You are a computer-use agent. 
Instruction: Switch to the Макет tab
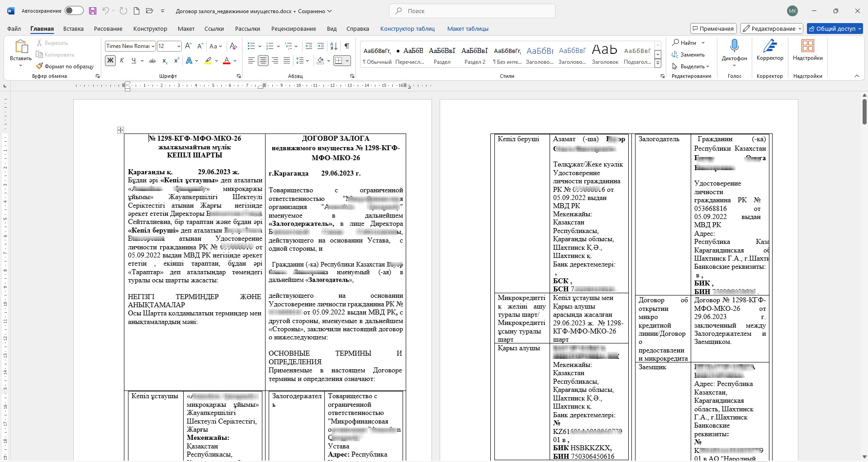coord(186,29)
